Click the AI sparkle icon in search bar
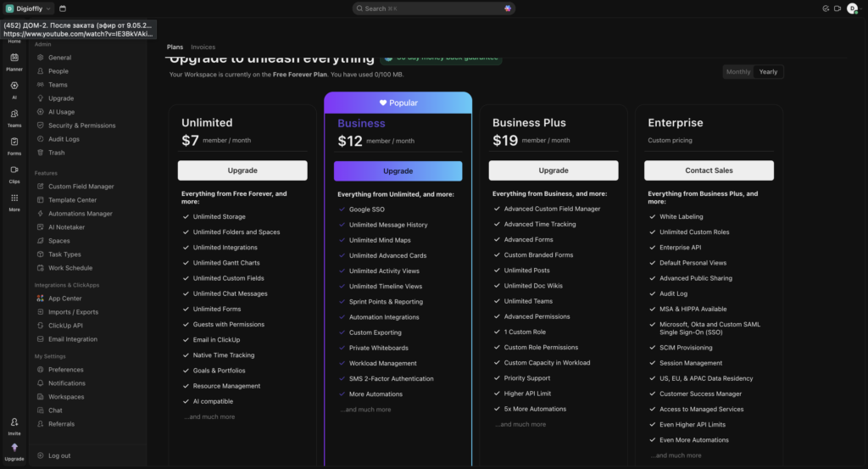Image resolution: width=868 pixels, height=469 pixels. [x=508, y=8]
